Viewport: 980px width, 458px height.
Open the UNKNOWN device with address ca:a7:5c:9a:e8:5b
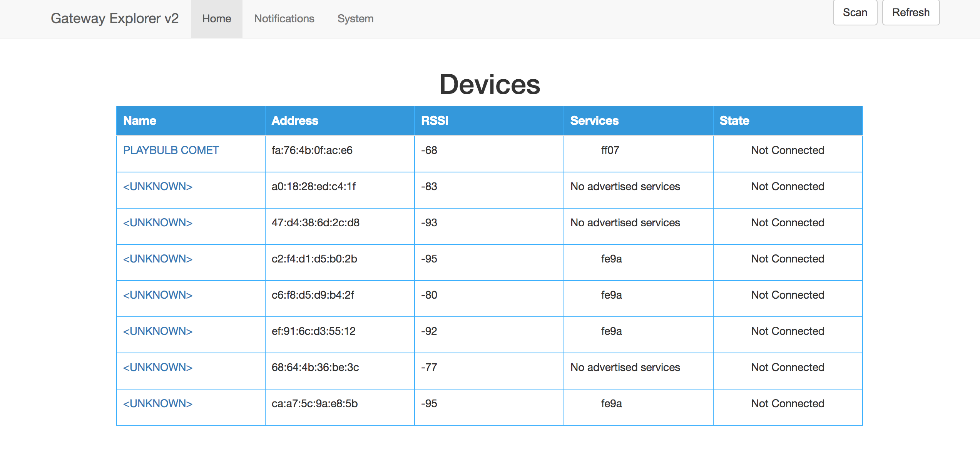[x=158, y=403]
